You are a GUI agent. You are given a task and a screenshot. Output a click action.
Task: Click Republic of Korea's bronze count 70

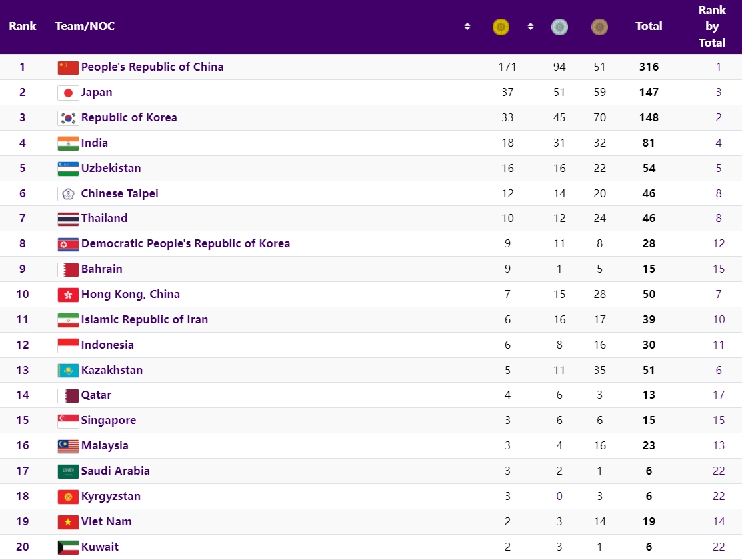click(599, 117)
